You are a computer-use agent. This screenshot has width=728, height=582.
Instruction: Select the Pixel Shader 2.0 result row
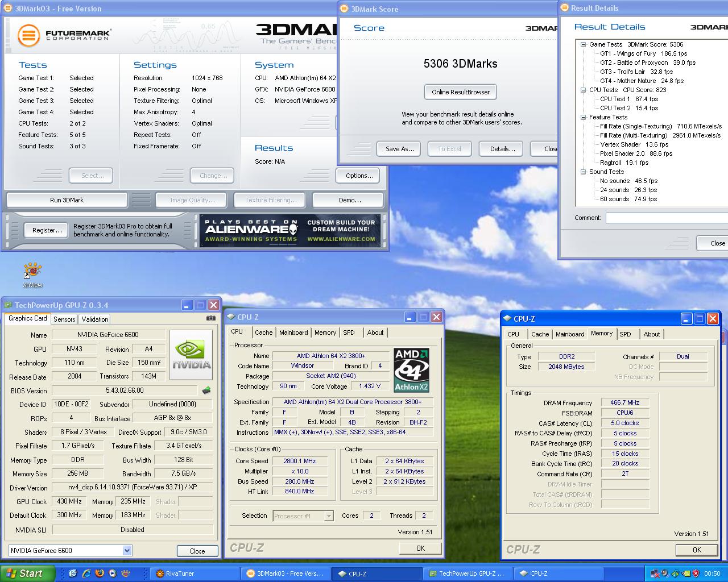tap(636, 153)
